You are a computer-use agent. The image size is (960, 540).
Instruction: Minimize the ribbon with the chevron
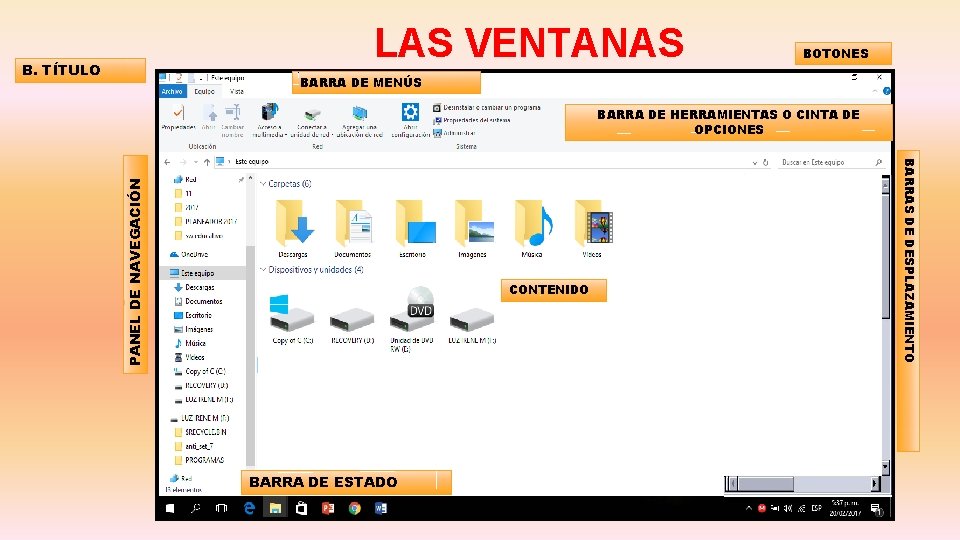coord(874,91)
